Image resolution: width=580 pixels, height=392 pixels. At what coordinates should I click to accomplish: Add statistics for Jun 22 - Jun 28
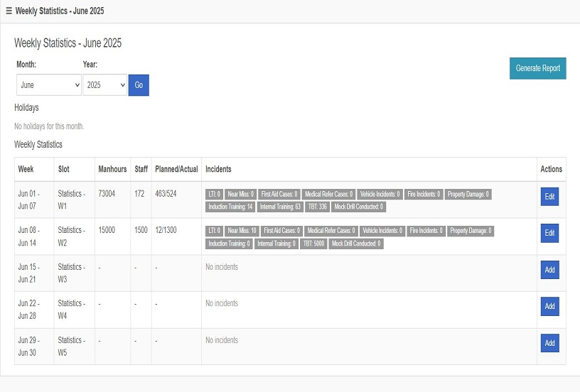[x=549, y=307]
